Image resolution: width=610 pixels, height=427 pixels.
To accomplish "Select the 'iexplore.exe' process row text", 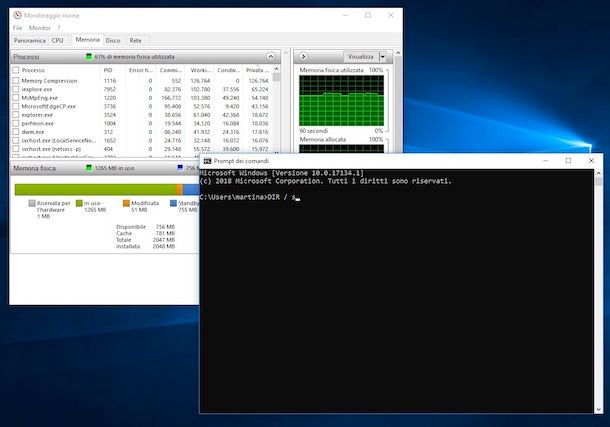I will pyautogui.click(x=37, y=89).
